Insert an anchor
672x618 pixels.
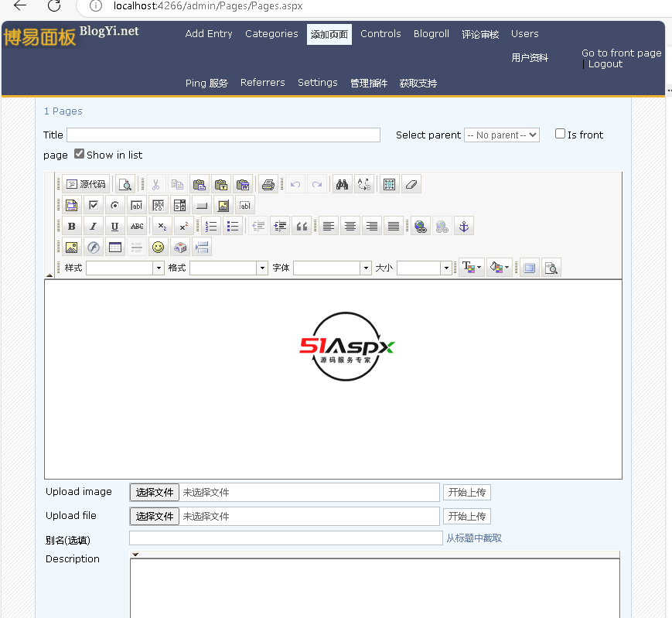point(464,227)
